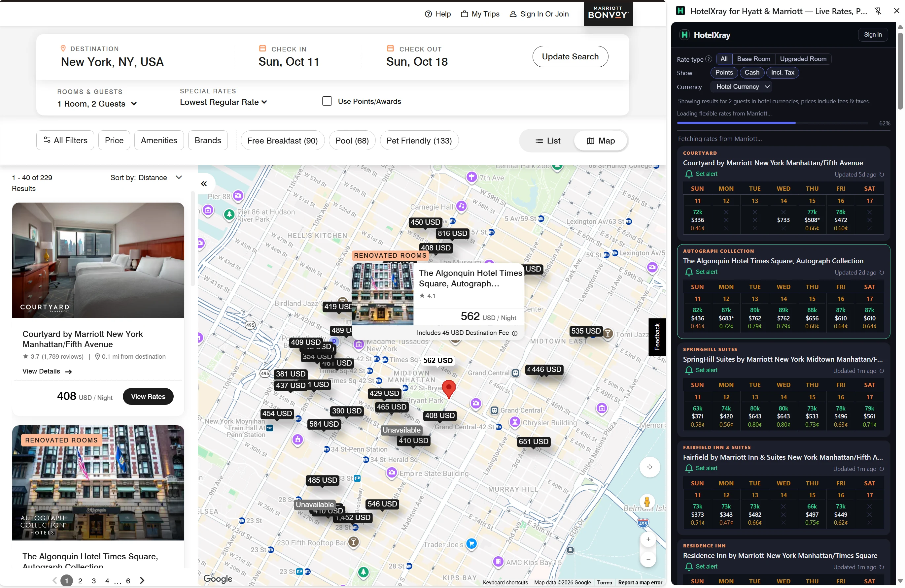Zoom out on the map
This screenshot has height=588, width=905.
(x=648, y=560)
